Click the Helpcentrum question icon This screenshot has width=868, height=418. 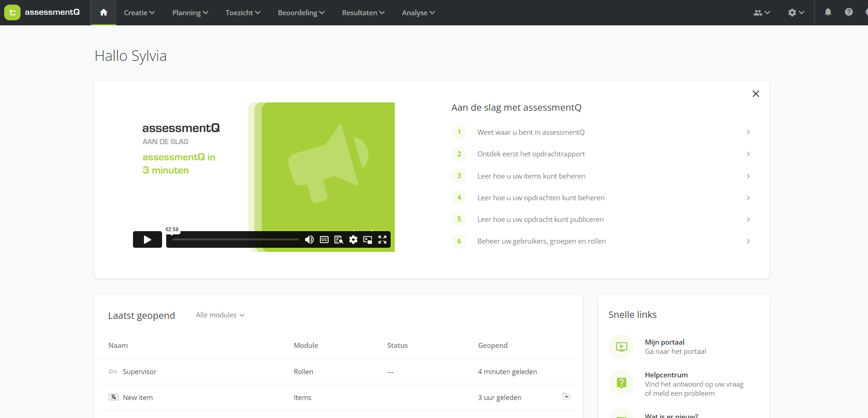click(621, 383)
